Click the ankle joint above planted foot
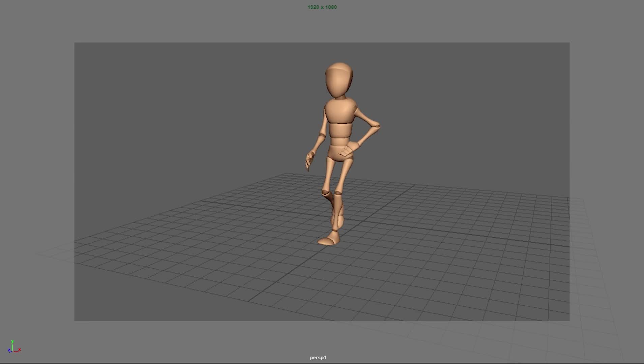The width and height of the screenshot is (644, 364). 334,230
